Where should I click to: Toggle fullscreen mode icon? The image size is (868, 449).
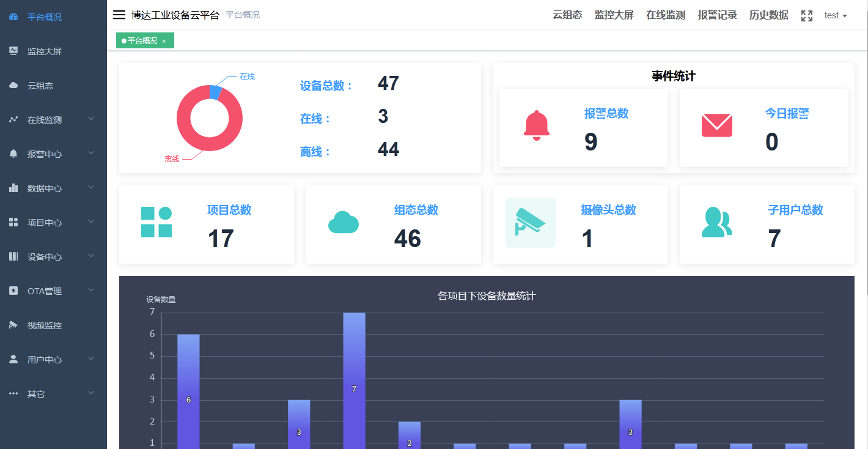tap(806, 16)
